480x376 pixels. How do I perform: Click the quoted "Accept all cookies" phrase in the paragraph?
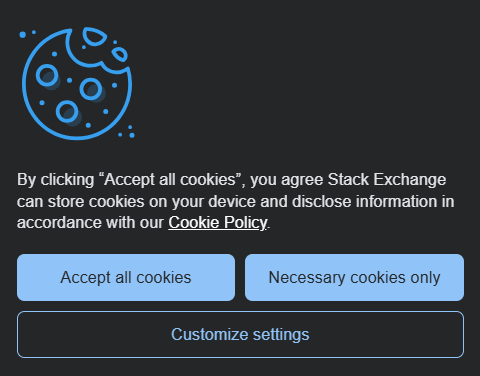170,179
